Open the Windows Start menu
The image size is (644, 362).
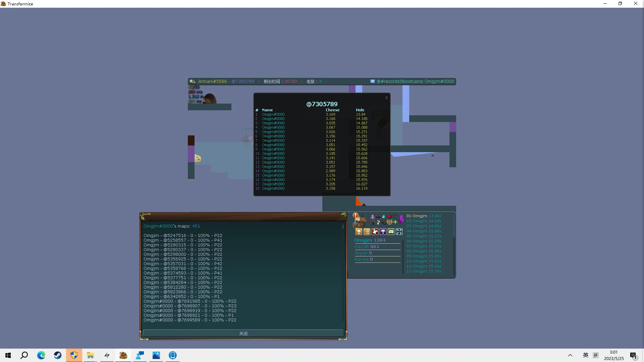pyautogui.click(x=8, y=355)
